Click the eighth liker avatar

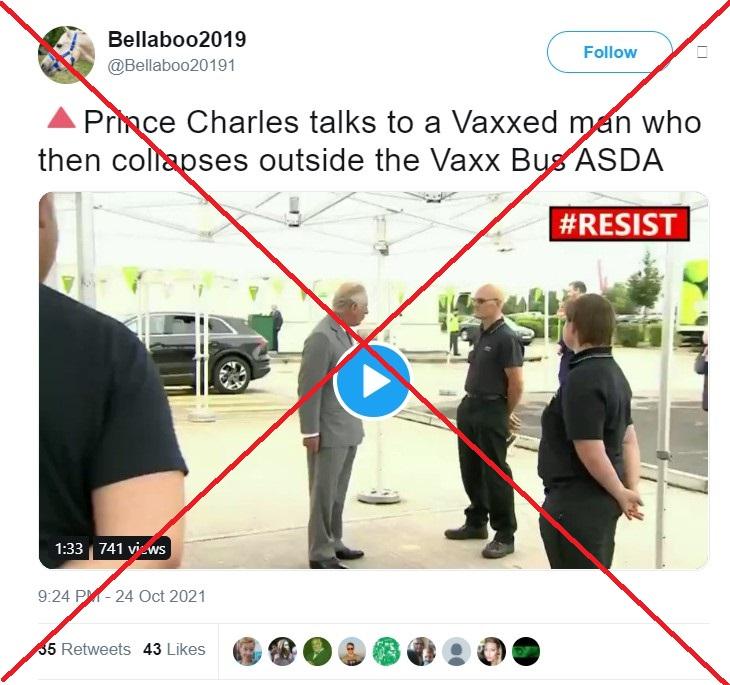491,651
